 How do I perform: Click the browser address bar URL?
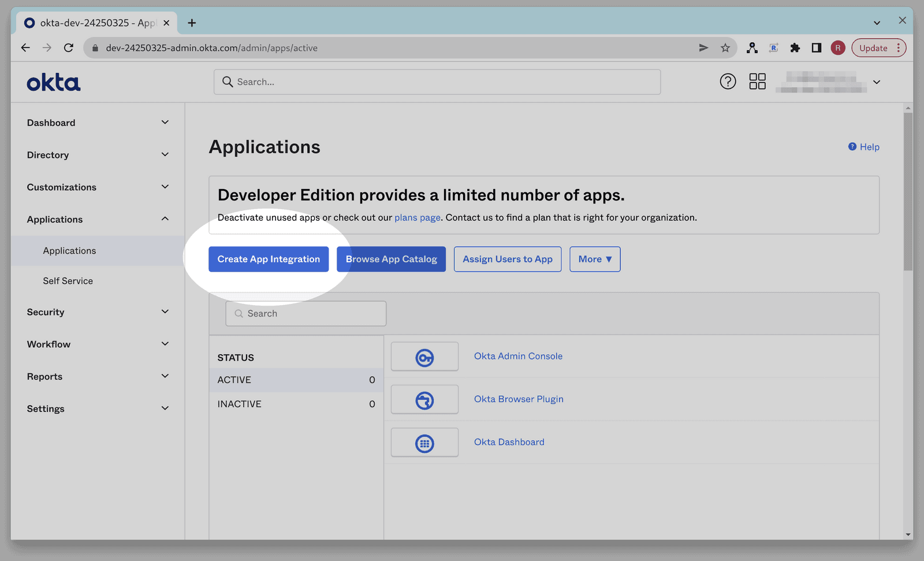[211, 48]
